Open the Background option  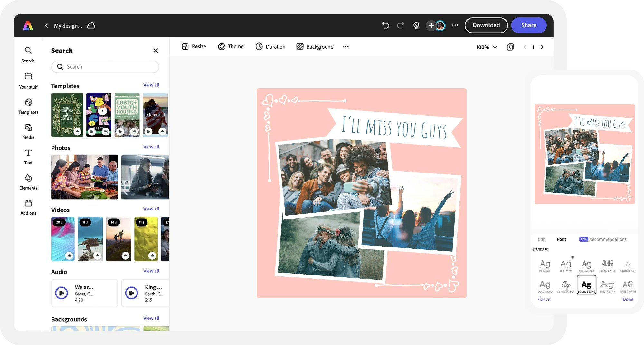315,47
